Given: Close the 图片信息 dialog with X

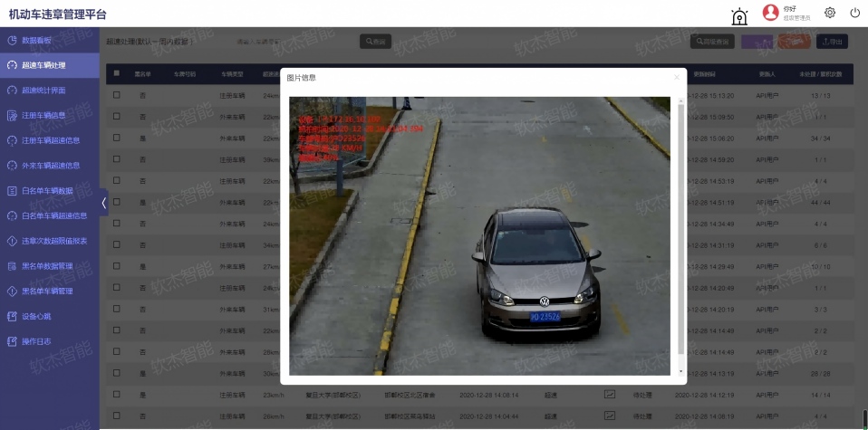Looking at the screenshot, I should click(677, 78).
